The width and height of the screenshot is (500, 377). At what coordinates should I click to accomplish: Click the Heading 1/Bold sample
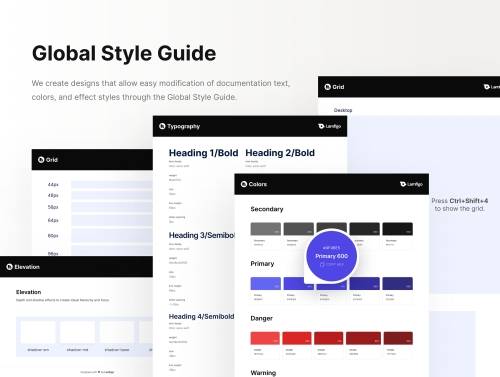(203, 153)
